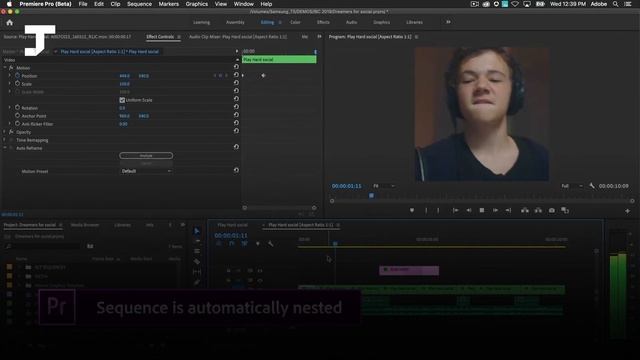Click the Mark Out button

[x=438, y=210]
